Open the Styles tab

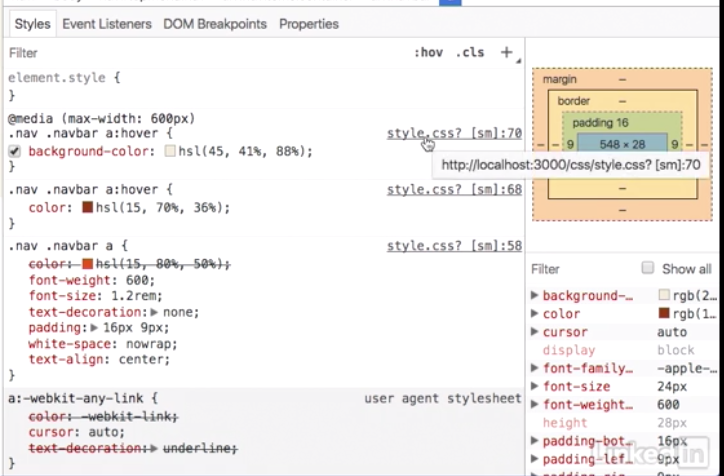tap(32, 24)
